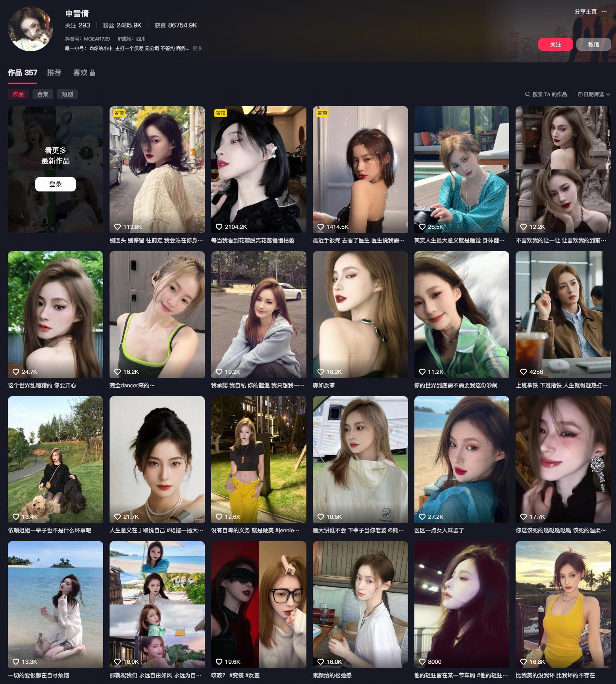
Task: Switch to the 推荐 tab
Action: 54,73
